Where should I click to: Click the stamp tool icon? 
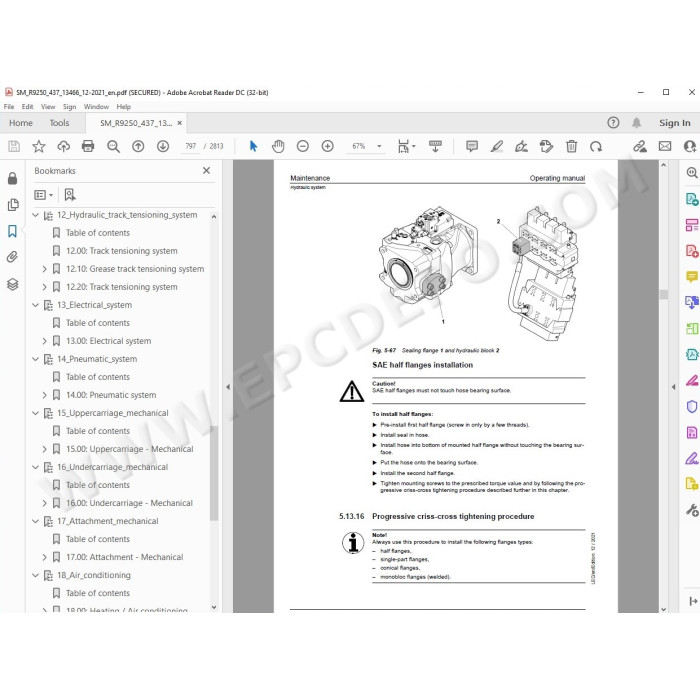point(546,146)
